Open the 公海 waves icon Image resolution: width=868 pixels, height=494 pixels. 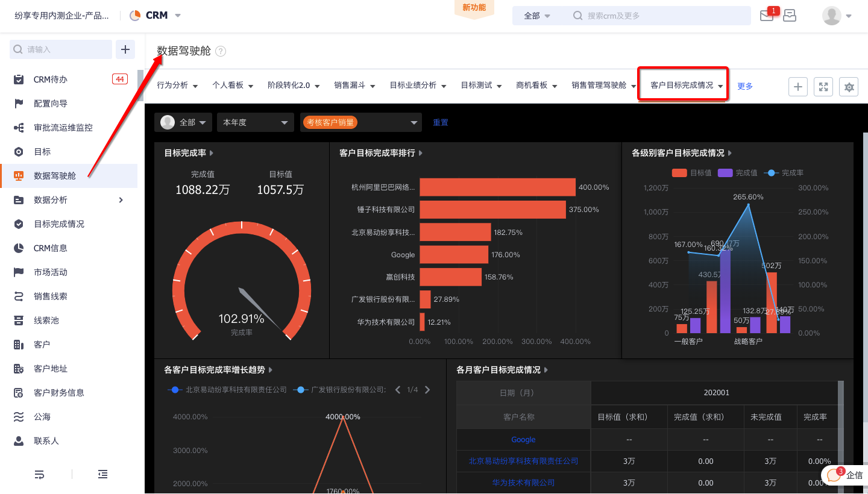19,417
